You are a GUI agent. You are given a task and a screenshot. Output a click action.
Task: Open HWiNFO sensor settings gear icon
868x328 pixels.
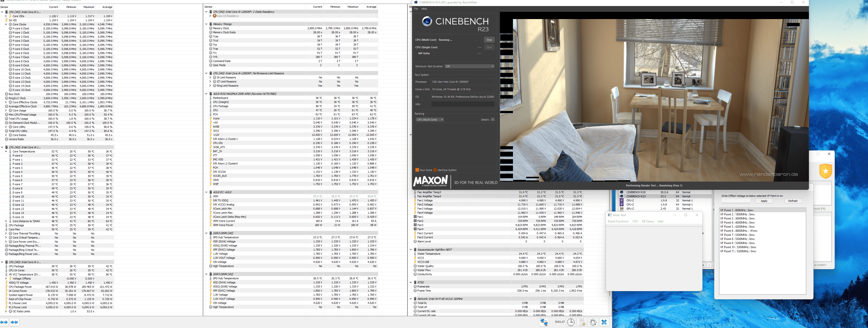(x=593, y=322)
